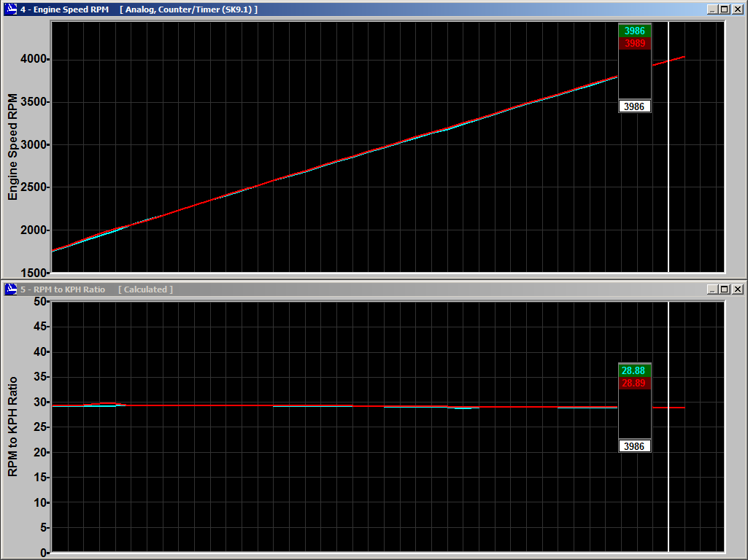Click the Engine Speed RPM axis label

point(12,147)
